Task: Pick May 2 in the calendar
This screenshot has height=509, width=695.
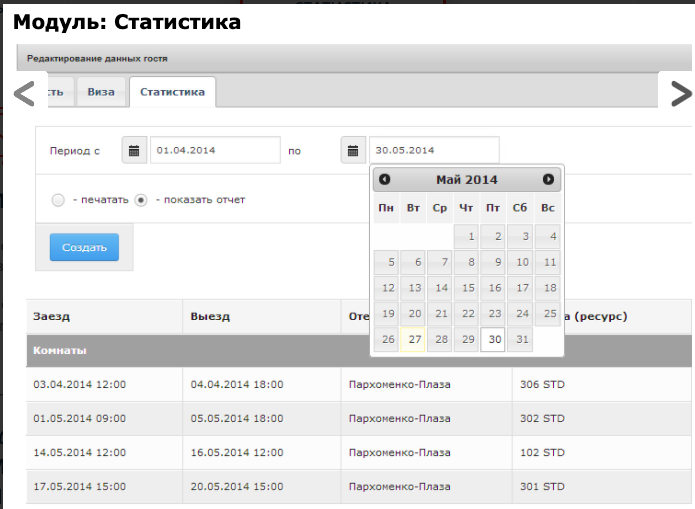Action: 493,236
